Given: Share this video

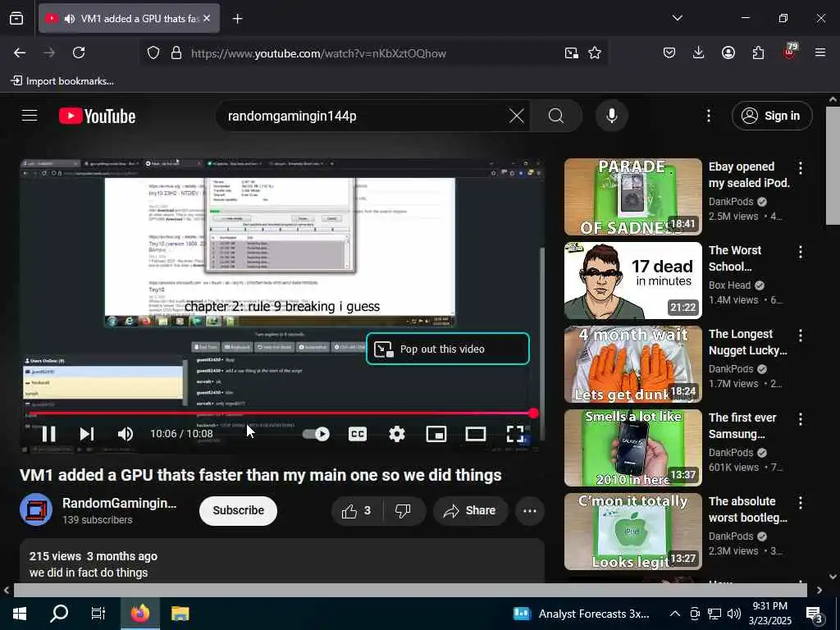Looking at the screenshot, I should pyautogui.click(x=470, y=511).
